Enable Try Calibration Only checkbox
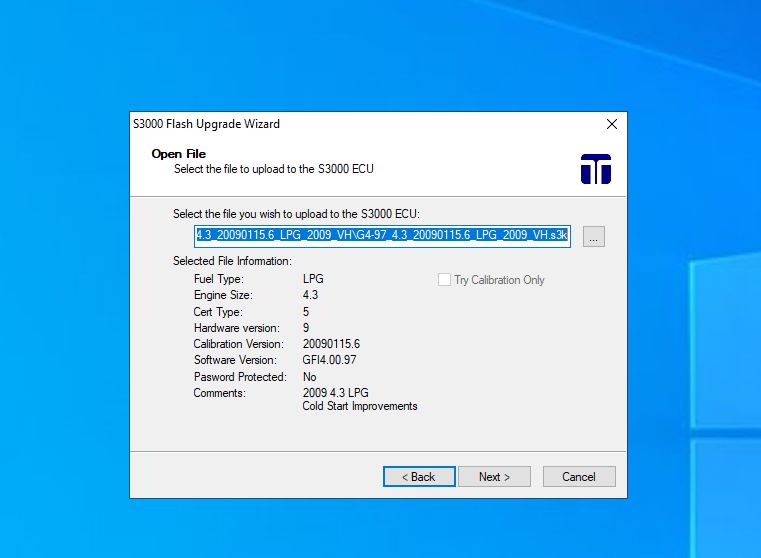Screen dimensions: 761x558 pyautogui.click(x=444, y=279)
